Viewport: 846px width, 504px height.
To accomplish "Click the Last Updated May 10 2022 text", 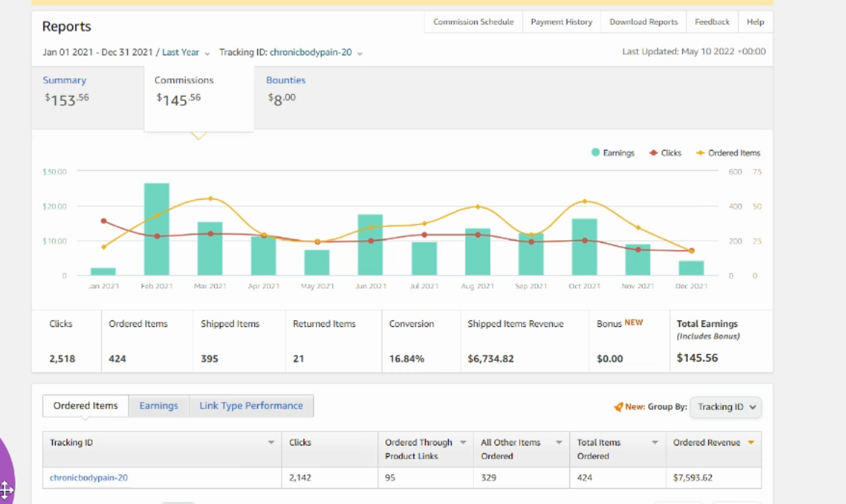I will [x=694, y=51].
